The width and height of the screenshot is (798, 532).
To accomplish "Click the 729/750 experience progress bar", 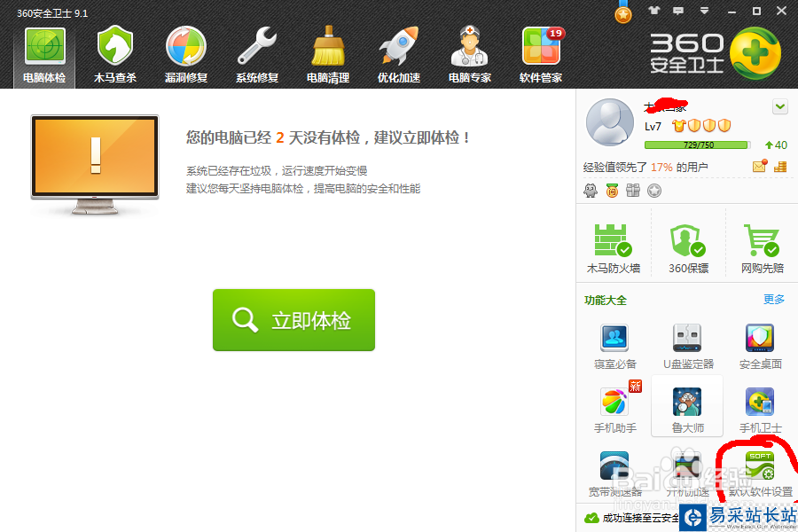I will pyautogui.click(x=698, y=145).
